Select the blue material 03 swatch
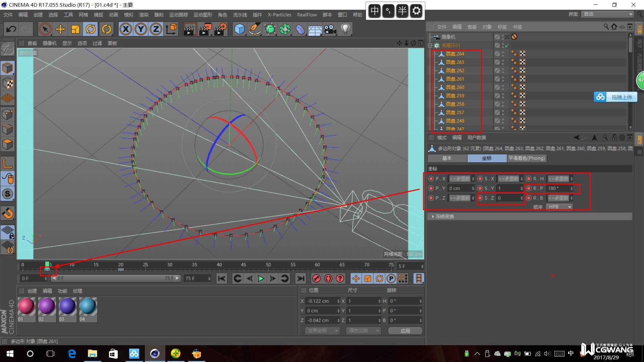 click(x=67, y=306)
